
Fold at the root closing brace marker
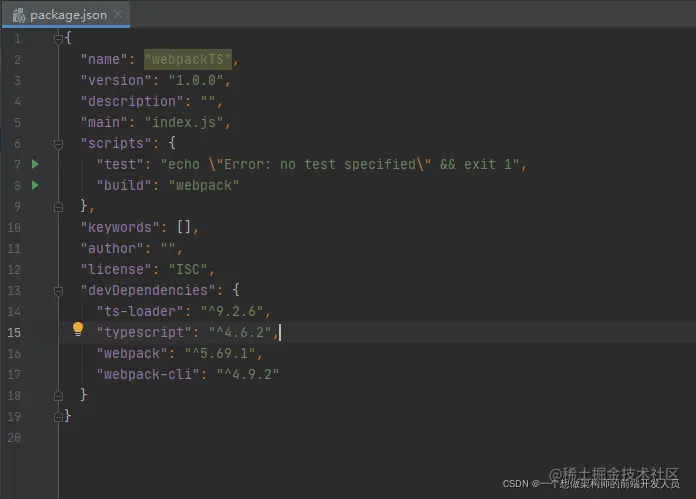tap(58, 416)
